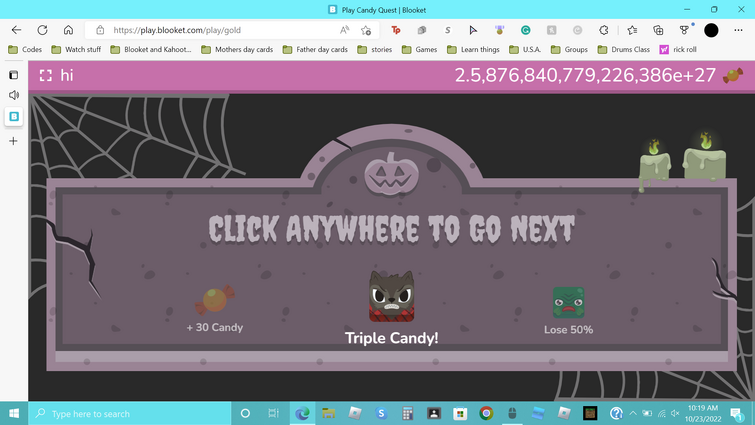
Task: Open the green Grammarly extension
Action: [x=525, y=30]
